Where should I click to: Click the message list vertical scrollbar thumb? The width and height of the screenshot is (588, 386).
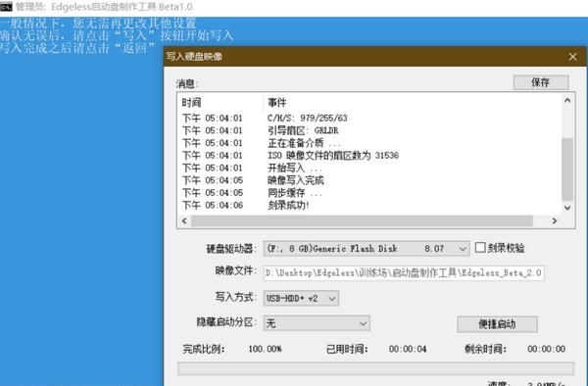tap(567, 169)
